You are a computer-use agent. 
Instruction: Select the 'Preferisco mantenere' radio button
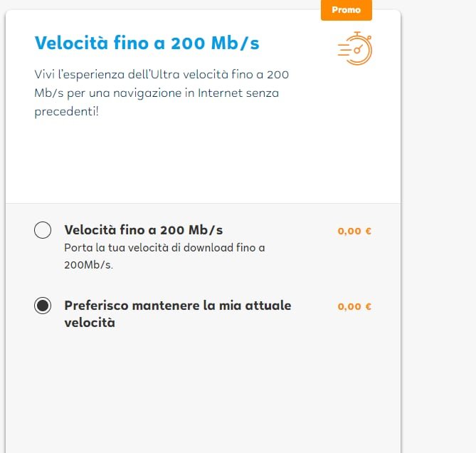point(43,306)
